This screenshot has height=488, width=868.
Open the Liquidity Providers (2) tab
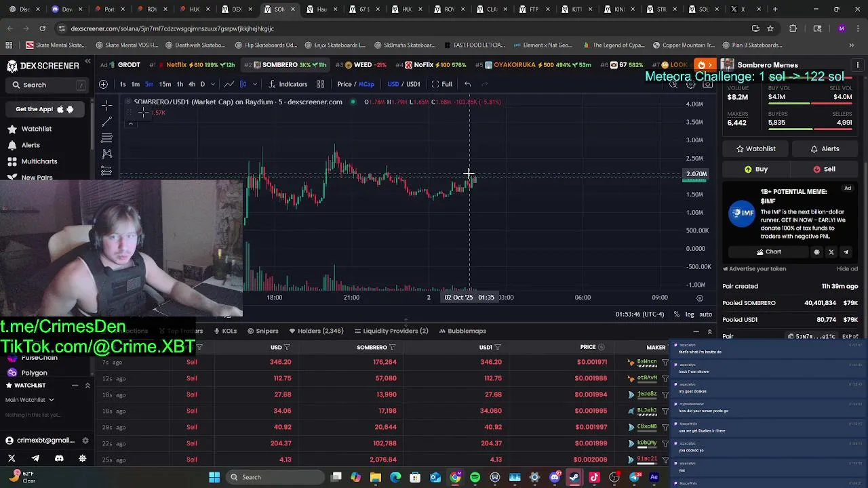tap(391, 331)
